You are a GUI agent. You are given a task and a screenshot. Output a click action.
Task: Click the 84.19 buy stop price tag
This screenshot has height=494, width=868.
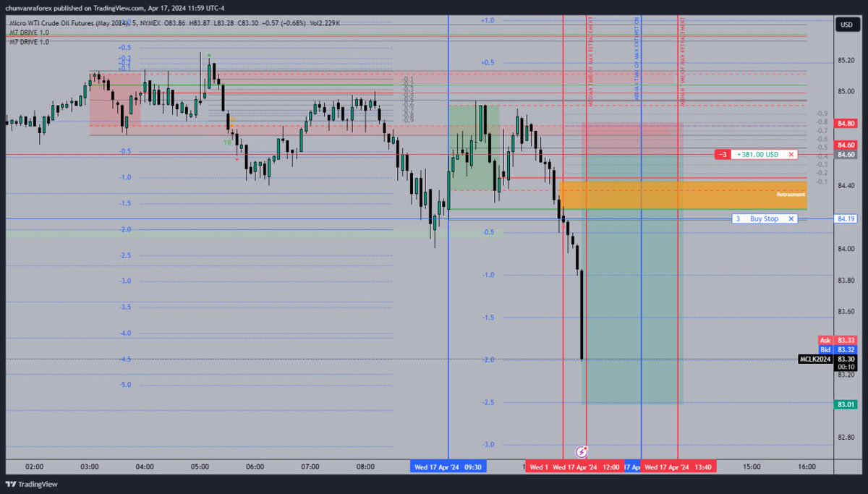tap(846, 218)
